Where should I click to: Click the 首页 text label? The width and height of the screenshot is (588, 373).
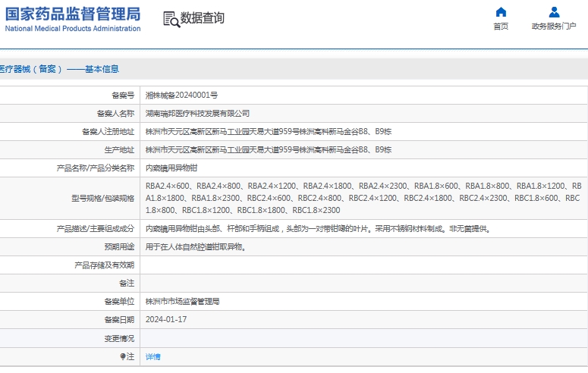point(501,27)
